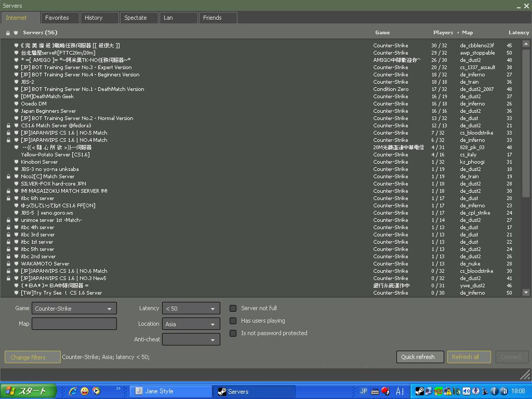The image size is (532, 399).
Task: Click shield icon next to JBS-2 server
Action: [x=16, y=82]
